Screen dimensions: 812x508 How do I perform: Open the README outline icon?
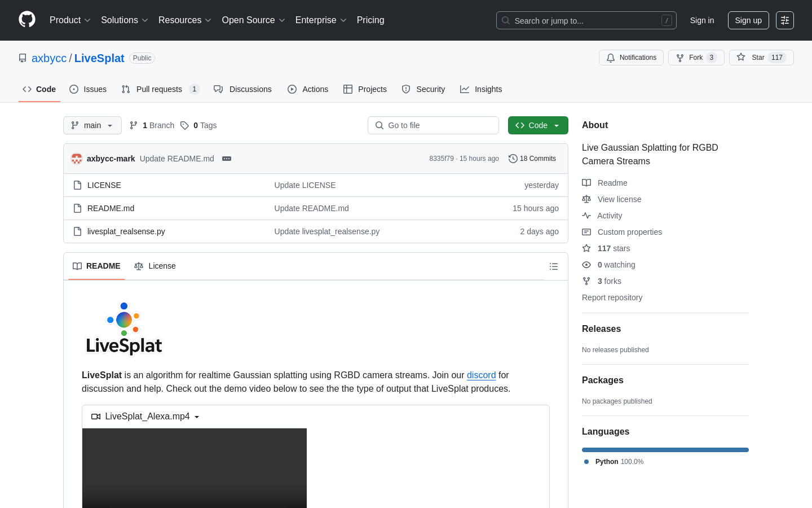(554, 266)
